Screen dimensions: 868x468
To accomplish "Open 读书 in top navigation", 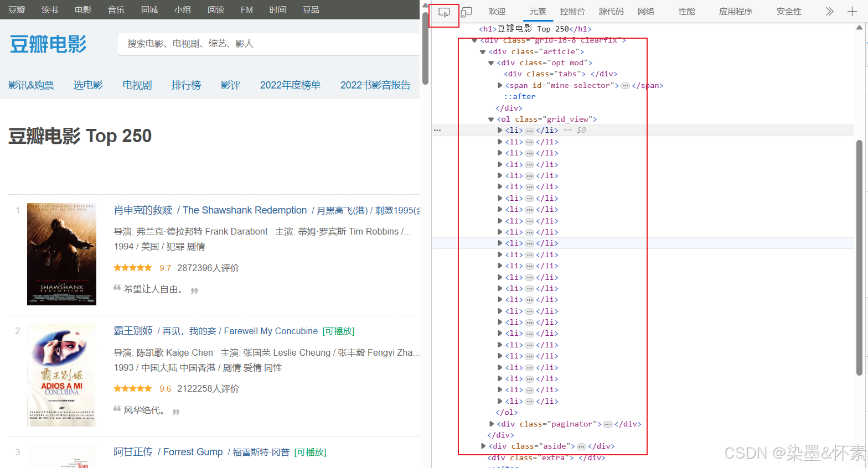I will [x=50, y=9].
